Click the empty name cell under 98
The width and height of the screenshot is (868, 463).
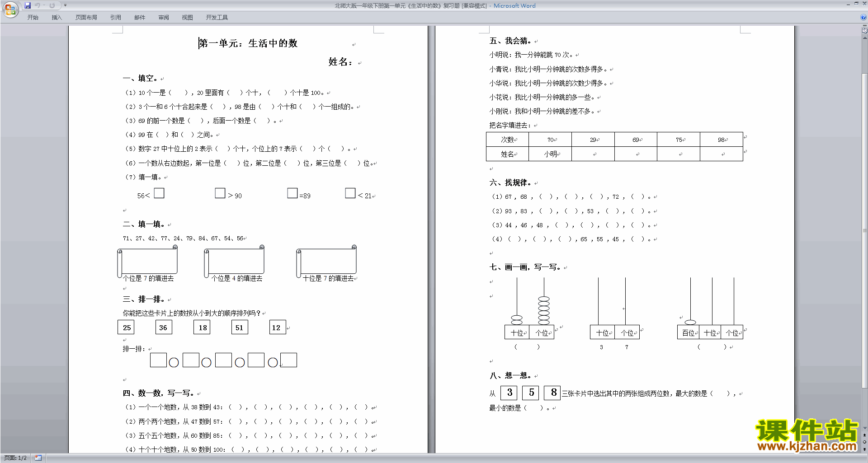click(722, 154)
